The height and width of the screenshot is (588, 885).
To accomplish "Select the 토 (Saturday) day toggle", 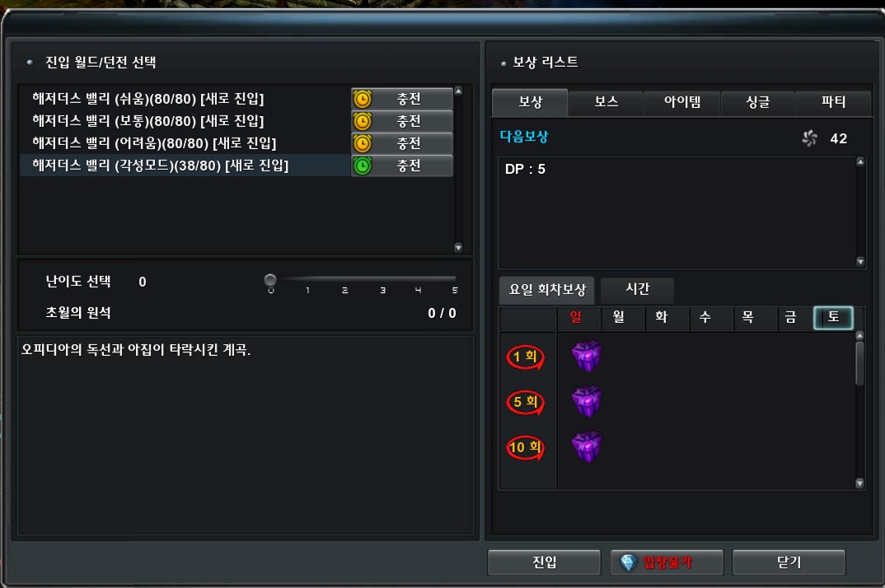I will point(833,318).
